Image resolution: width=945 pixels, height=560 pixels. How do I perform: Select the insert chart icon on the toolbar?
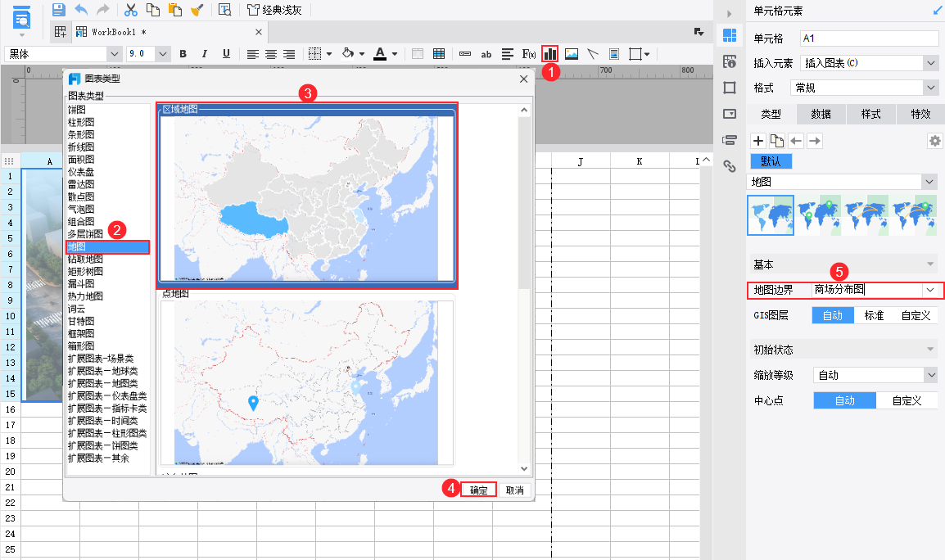[549, 53]
